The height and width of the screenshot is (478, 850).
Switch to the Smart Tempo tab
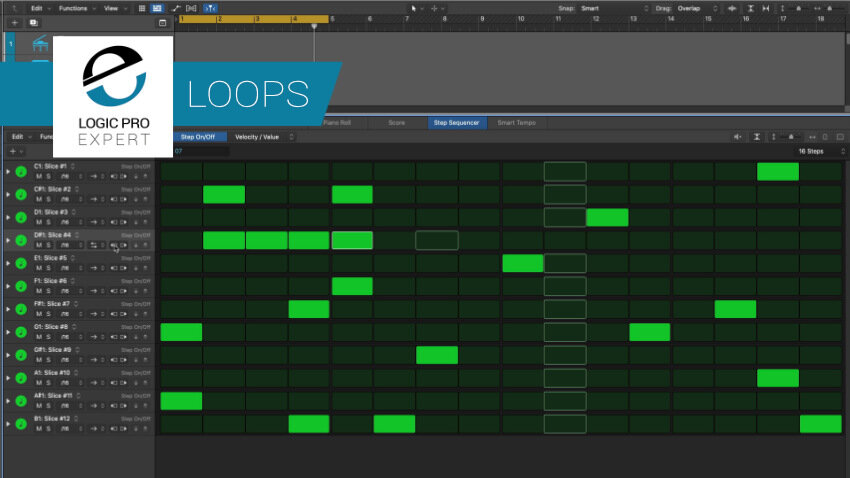click(516, 123)
